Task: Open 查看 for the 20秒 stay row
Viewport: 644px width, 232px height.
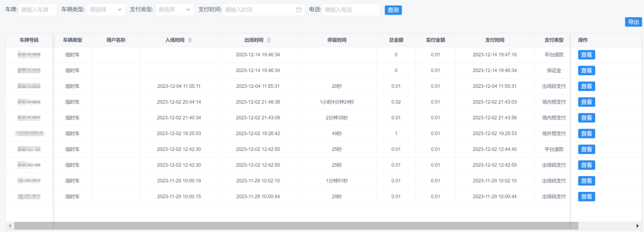Action: coord(587,86)
